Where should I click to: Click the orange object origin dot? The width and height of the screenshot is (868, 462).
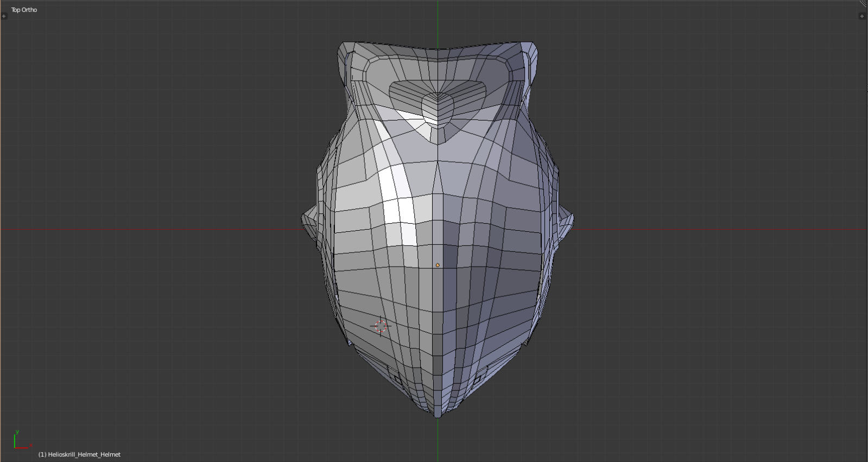(438, 265)
